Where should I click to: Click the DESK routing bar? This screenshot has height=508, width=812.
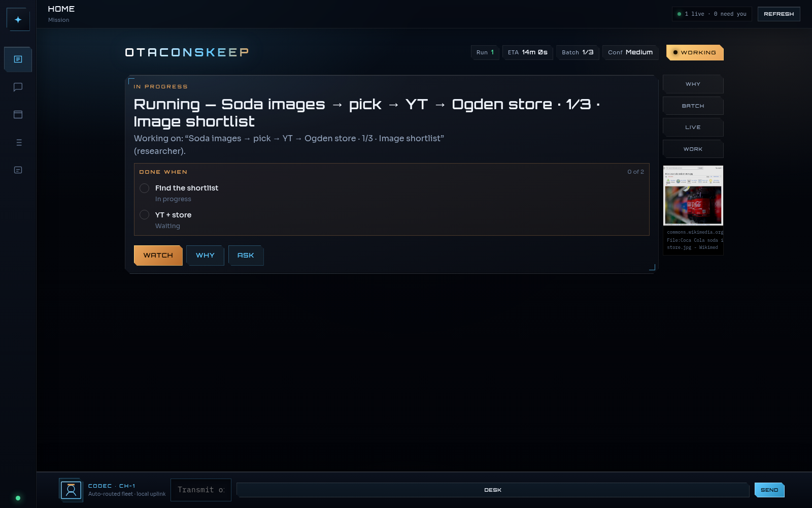point(493,490)
